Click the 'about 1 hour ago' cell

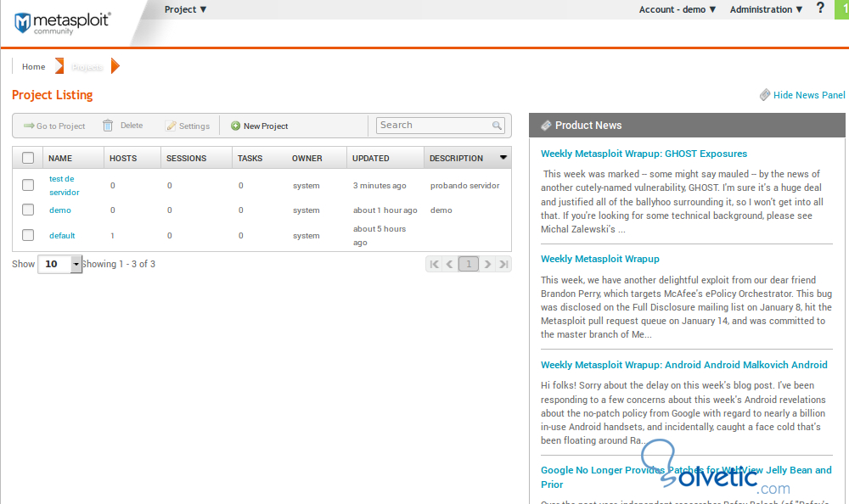[385, 210]
